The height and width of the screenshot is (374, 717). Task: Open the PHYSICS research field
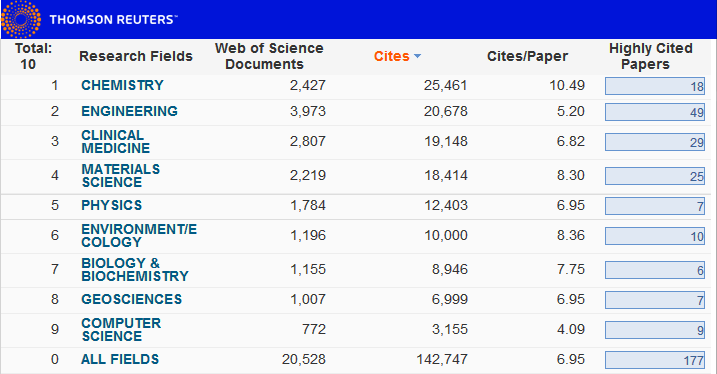(x=112, y=205)
